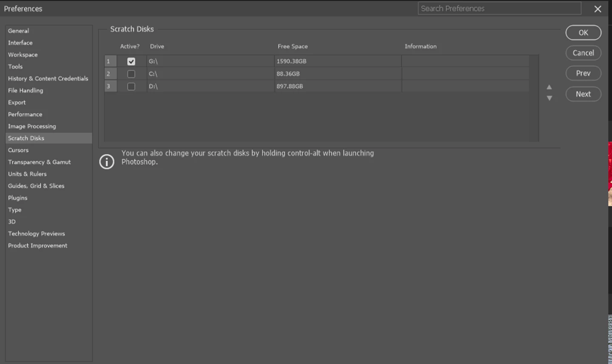Click the Drive column header
Viewport: 612px width, 364px height.
(x=157, y=46)
